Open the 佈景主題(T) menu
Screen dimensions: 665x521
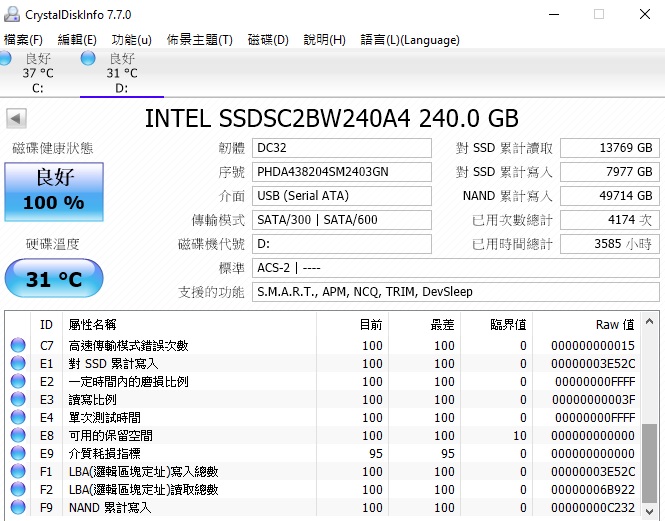[x=200, y=40]
